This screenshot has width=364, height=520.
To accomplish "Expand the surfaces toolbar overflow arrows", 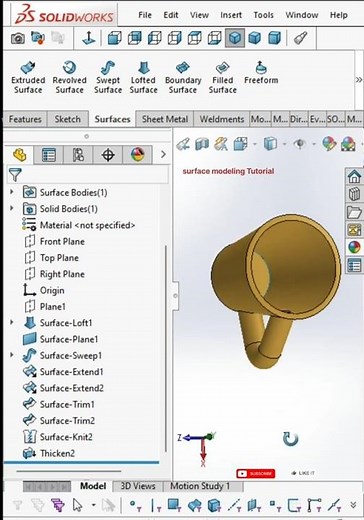I will pos(359,80).
